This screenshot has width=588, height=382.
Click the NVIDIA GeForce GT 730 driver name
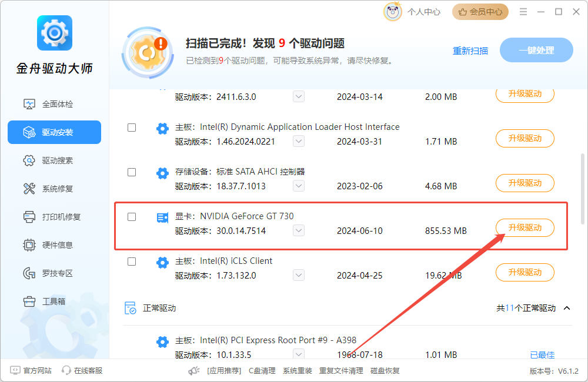[247, 216]
